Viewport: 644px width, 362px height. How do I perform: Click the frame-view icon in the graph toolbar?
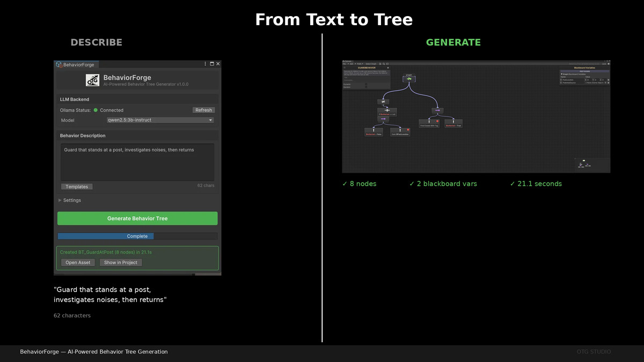click(x=387, y=64)
